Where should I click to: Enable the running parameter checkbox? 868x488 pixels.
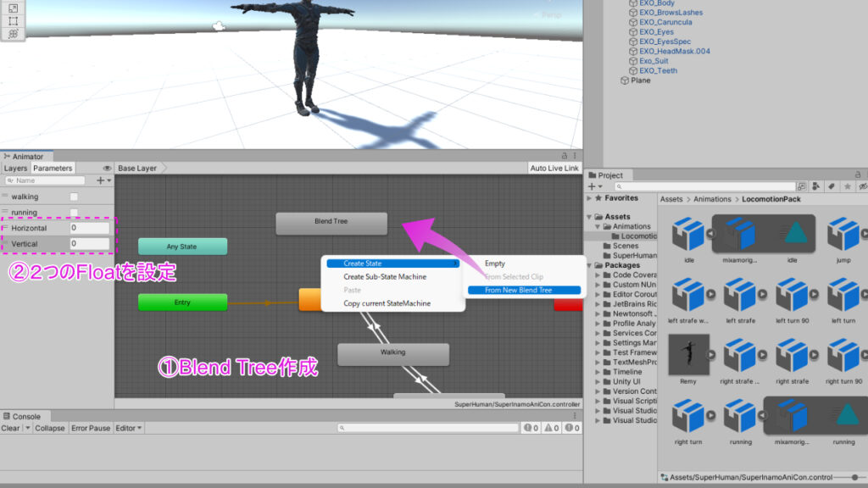click(75, 211)
